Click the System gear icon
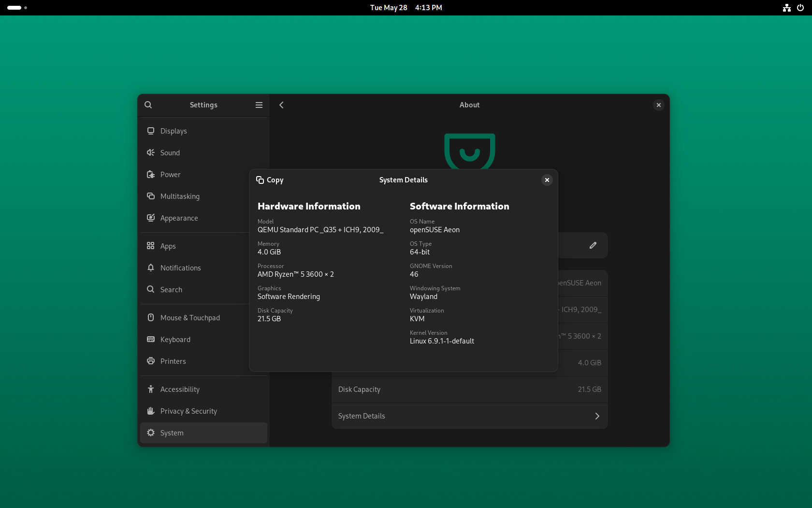 click(x=151, y=433)
